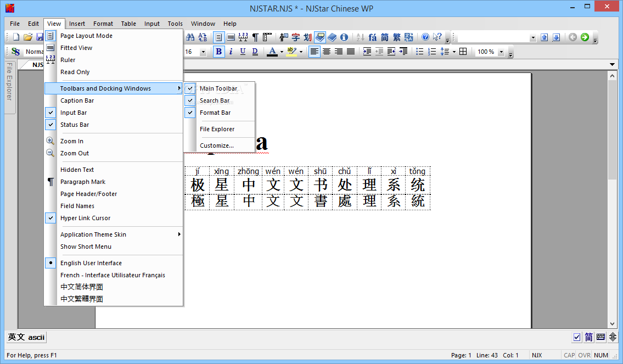Center align text using toolbar icon
This screenshot has width=623, height=364.
[x=327, y=52]
